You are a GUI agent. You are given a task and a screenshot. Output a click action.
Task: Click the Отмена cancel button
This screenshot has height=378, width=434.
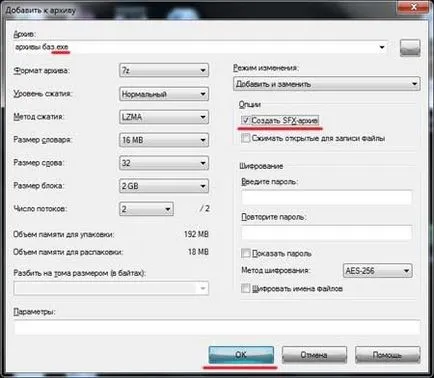click(314, 355)
